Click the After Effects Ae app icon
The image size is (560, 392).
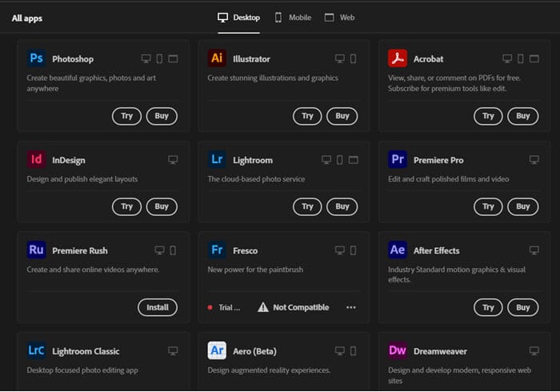[398, 250]
